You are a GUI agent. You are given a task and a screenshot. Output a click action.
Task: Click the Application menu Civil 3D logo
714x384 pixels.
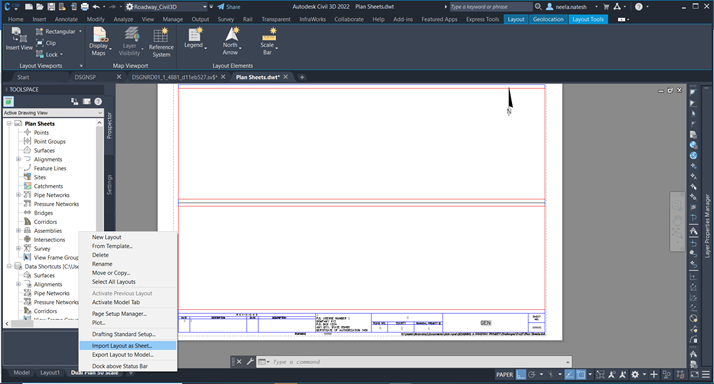coord(10,7)
